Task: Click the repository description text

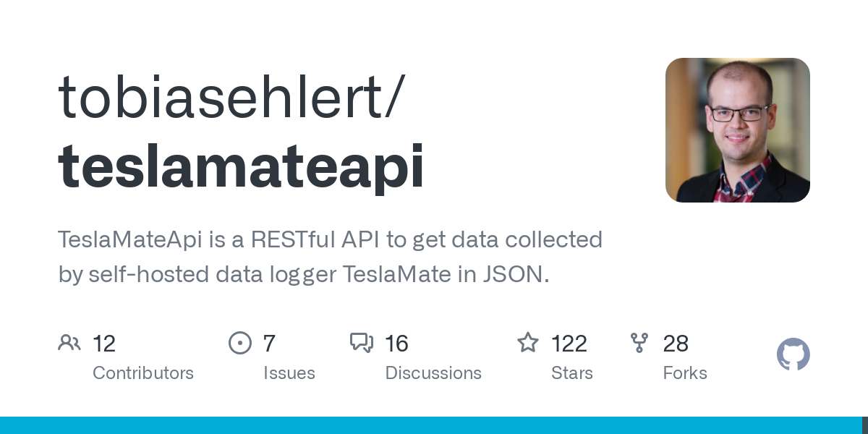Action: [x=331, y=257]
